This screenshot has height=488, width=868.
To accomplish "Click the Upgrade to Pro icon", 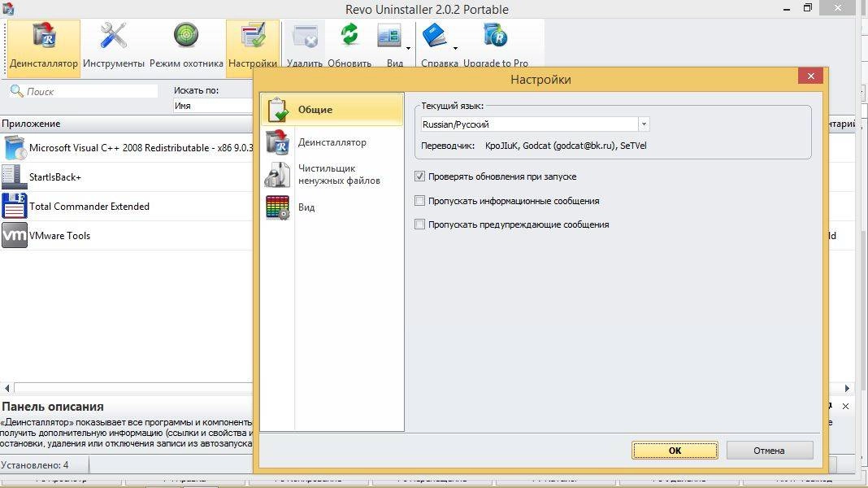I will [x=495, y=36].
